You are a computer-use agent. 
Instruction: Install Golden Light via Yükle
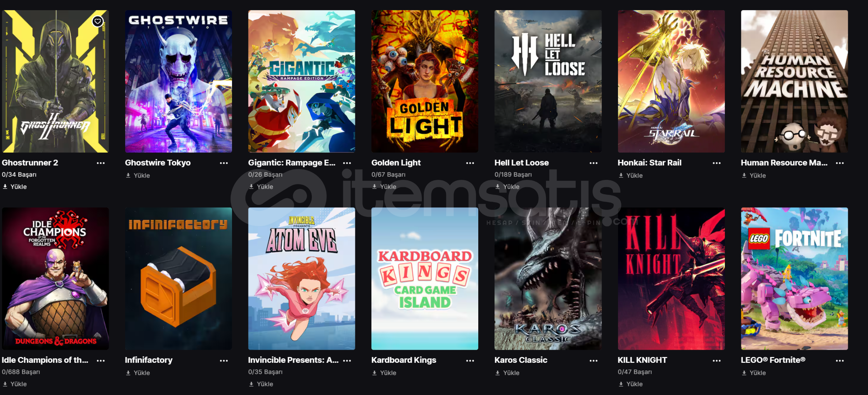(384, 187)
